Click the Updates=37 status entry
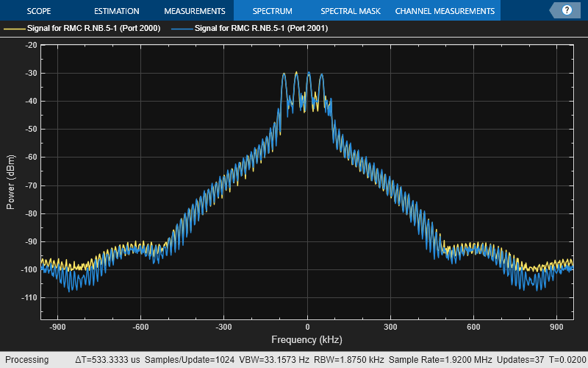 (520, 360)
